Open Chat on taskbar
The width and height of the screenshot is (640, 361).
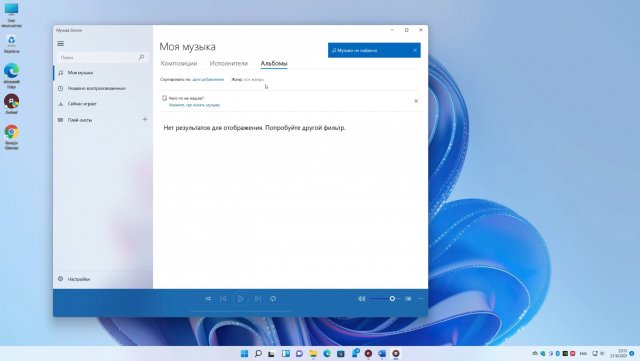(x=299, y=354)
